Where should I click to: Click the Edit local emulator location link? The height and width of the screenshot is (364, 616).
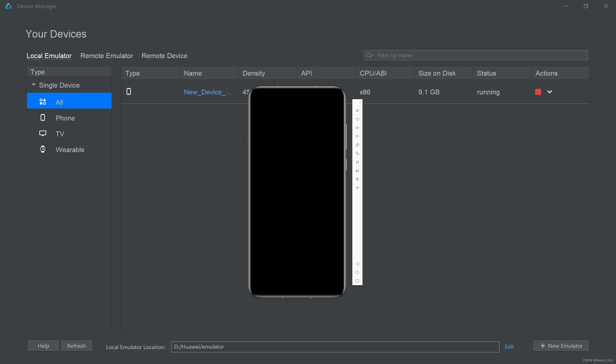[x=509, y=347]
